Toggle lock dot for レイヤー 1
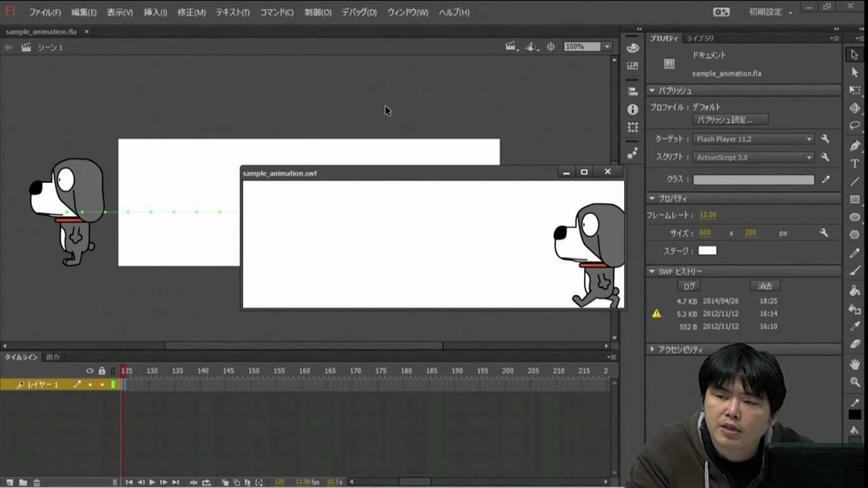Image resolution: width=868 pixels, height=488 pixels. [x=102, y=384]
